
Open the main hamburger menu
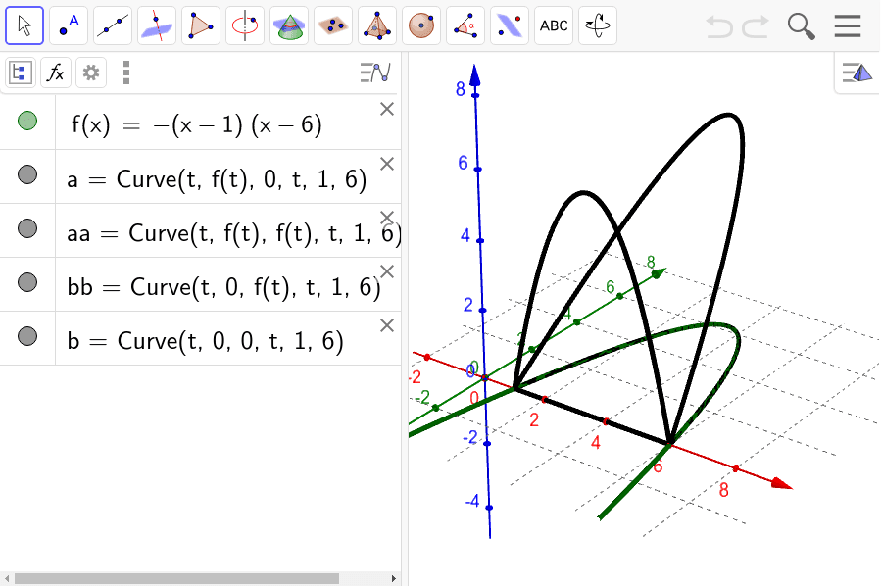pos(847,25)
